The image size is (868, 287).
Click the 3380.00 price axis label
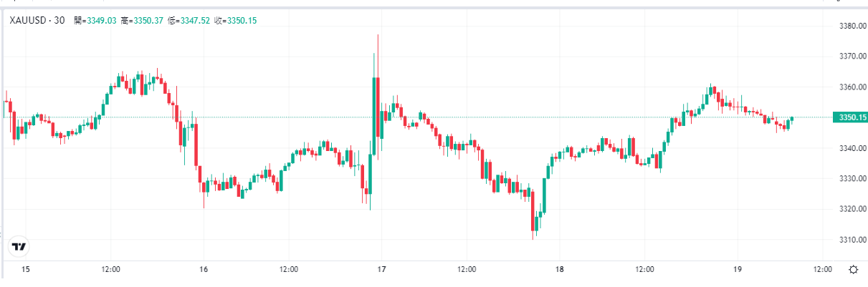pos(849,26)
